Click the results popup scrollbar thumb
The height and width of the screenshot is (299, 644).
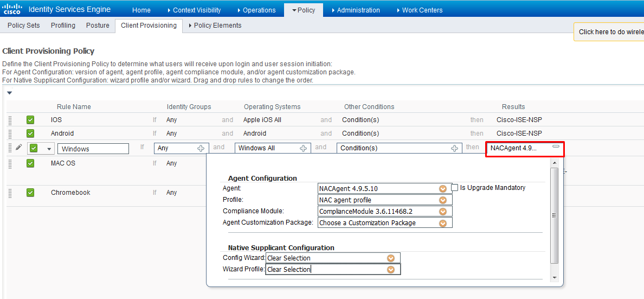click(555, 215)
